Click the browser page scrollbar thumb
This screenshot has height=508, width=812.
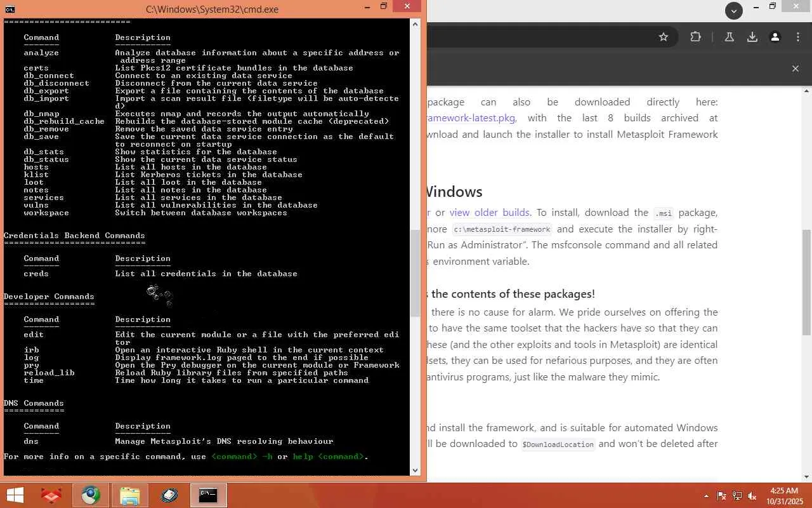coord(807,282)
